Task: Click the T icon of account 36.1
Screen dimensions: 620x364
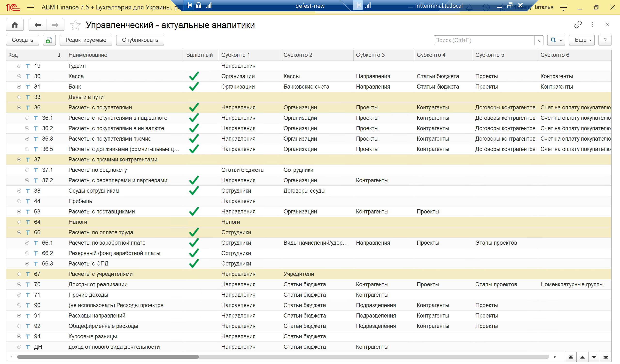Action: click(36, 118)
